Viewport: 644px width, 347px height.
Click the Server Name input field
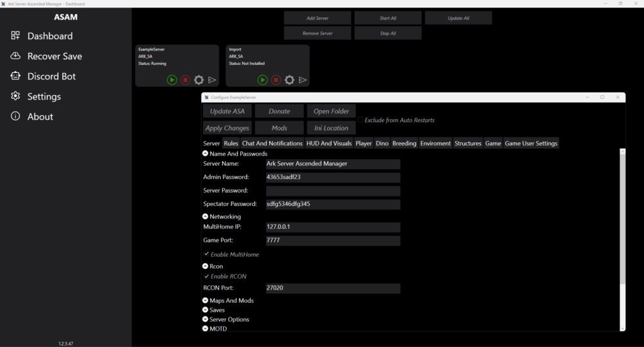point(333,164)
